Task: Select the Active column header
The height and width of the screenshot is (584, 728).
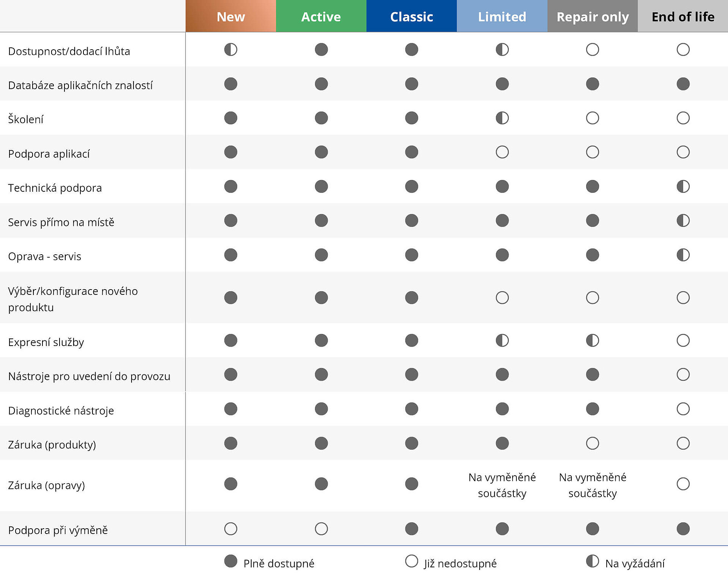Action: (x=321, y=17)
